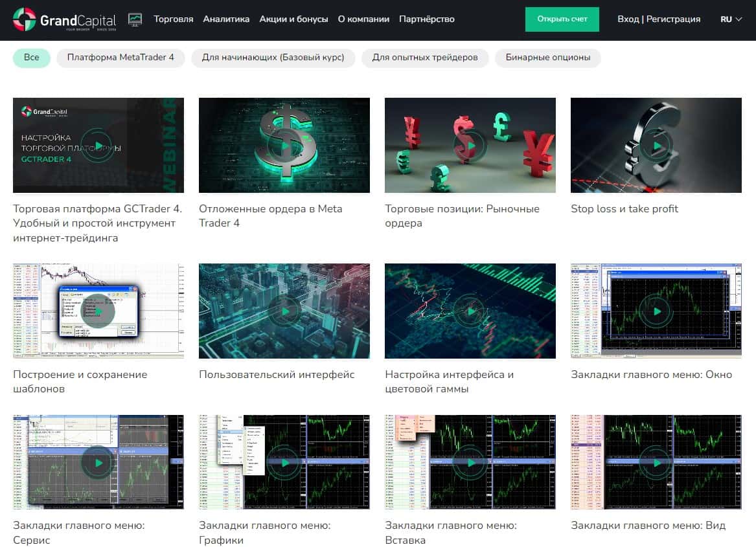Click the Вход | Регистрация link
Image resolution: width=756 pixels, height=547 pixels.
tap(659, 19)
